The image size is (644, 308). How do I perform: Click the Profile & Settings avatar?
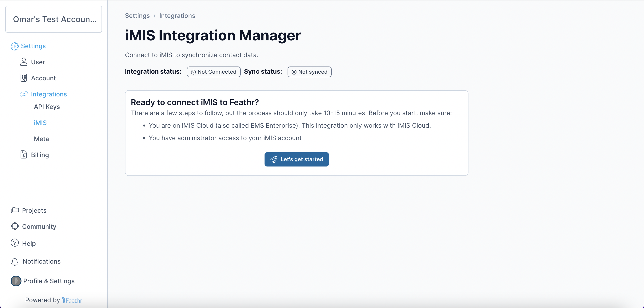click(x=16, y=281)
